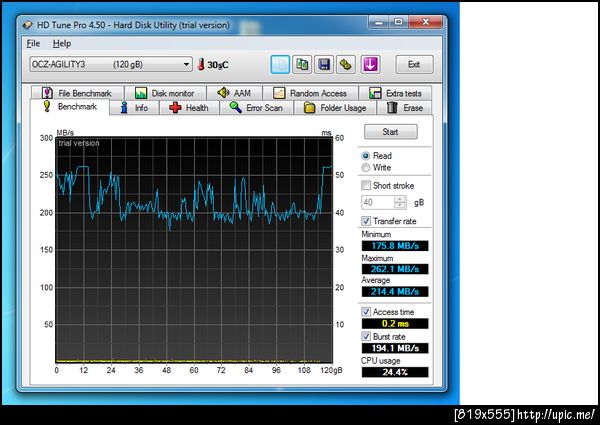600x425 pixels.
Task: Click the 24.4% CPU usage value
Action: (395, 372)
